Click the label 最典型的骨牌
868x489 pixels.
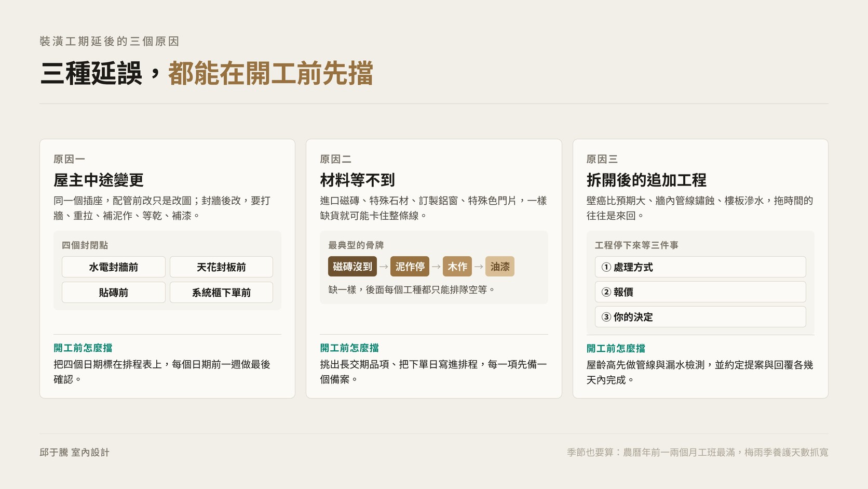pyautogui.click(x=356, y=245)
